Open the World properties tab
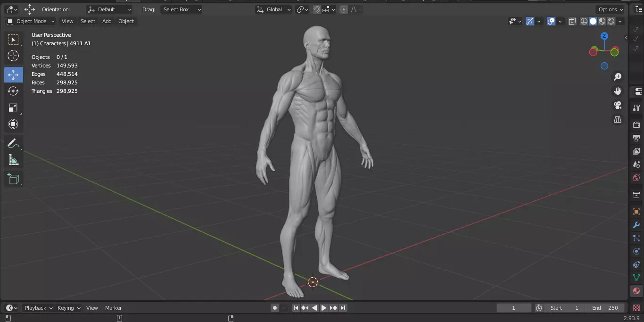Screen dimensions: 644x322 [636, 178]
